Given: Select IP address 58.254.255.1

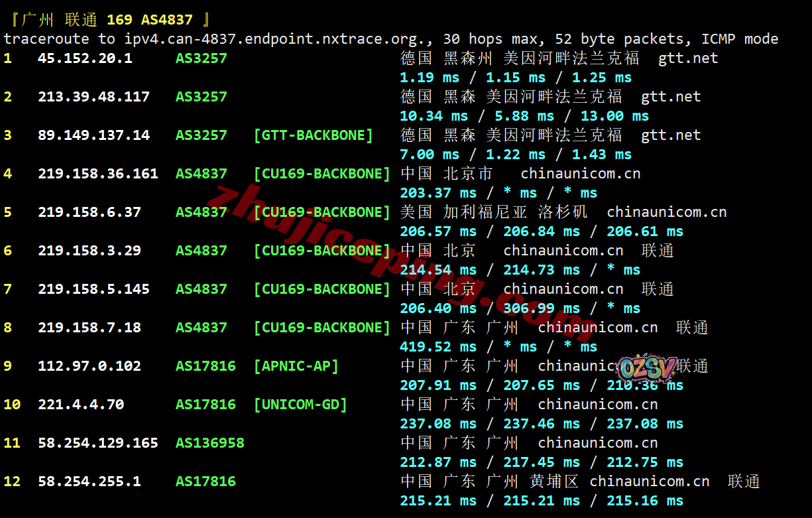Looking at the screenshot, I should click(x=89, y=482).
